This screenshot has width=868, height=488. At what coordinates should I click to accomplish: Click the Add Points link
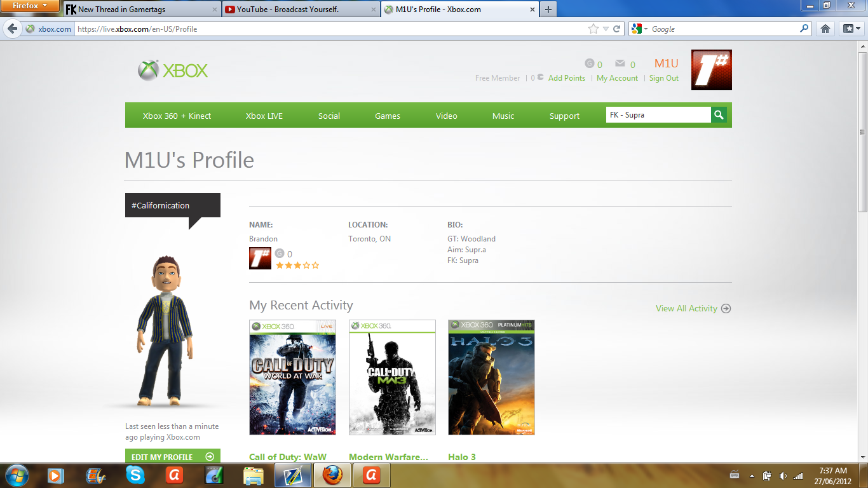click(567, 78)
